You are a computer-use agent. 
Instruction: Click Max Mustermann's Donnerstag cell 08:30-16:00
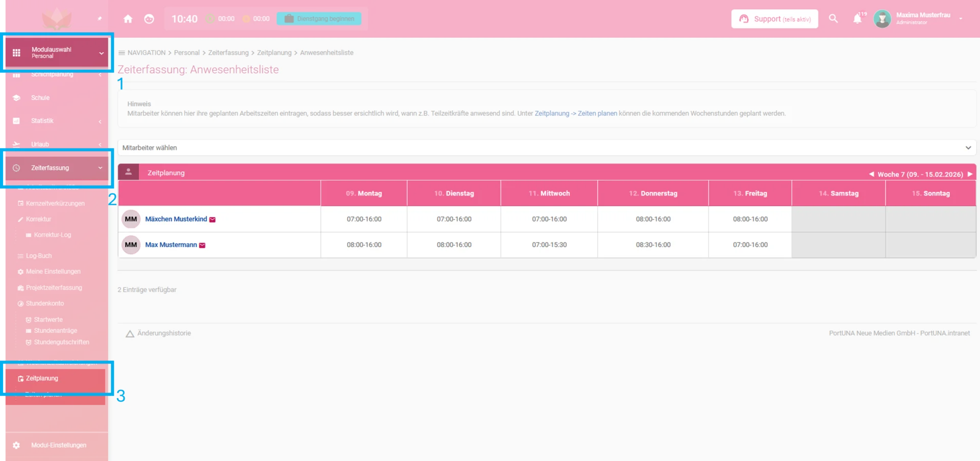(x=653, y=245)
